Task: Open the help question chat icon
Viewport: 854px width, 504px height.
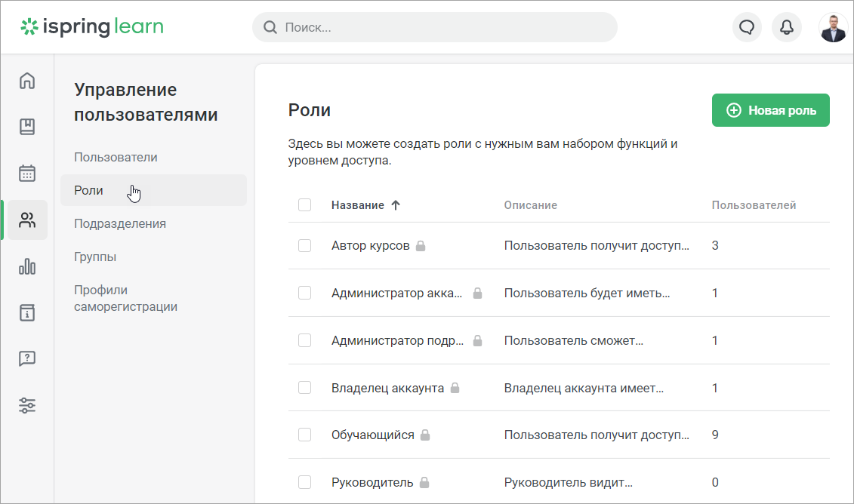Action: (27, 358)
